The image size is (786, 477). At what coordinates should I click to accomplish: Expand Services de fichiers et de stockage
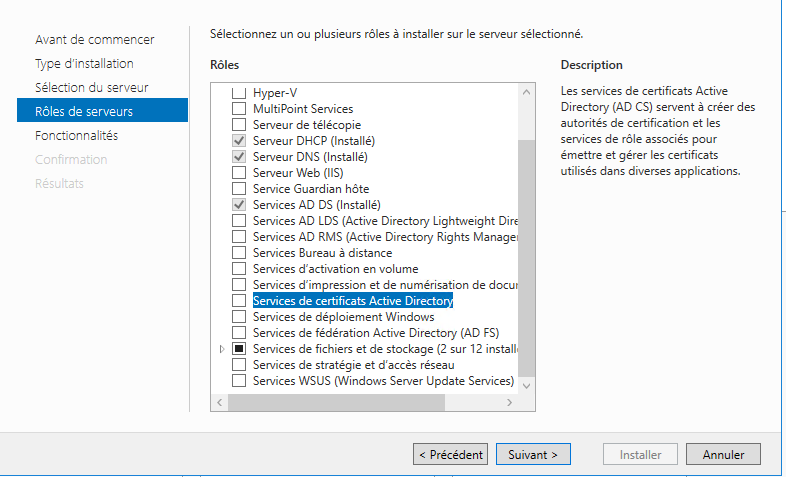pos(222,349)
